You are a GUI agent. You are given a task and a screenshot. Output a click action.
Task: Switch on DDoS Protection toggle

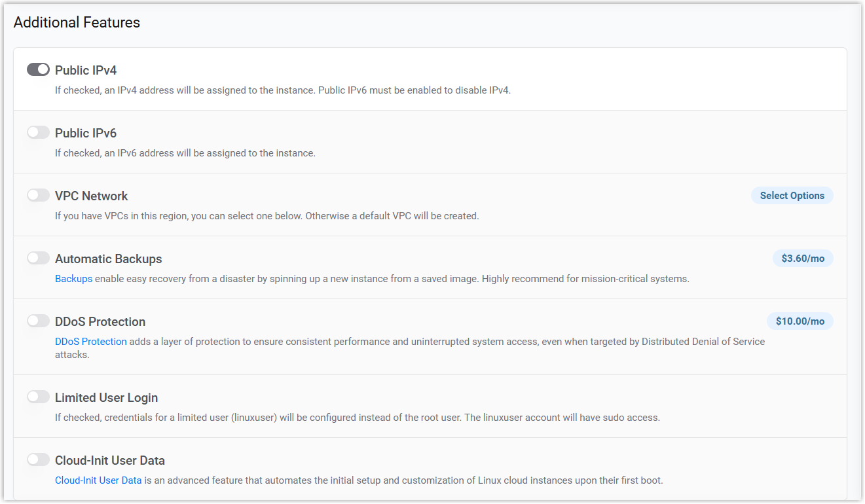38,321
